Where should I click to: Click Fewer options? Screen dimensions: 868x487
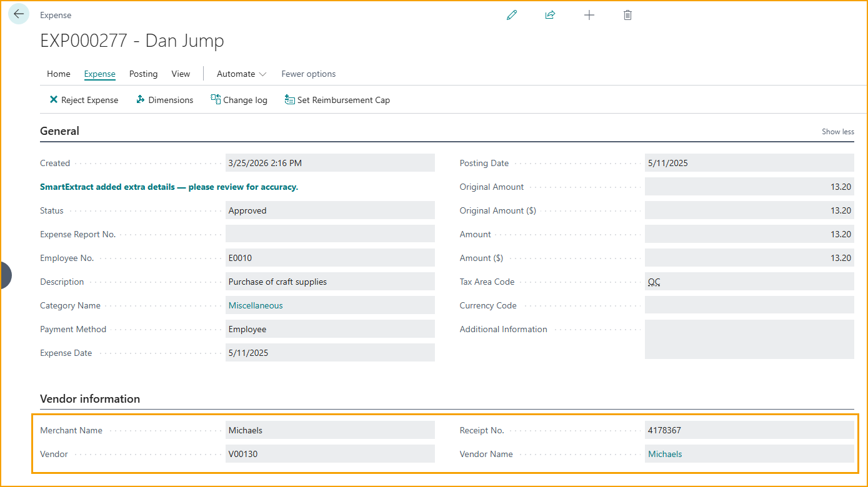308,74
